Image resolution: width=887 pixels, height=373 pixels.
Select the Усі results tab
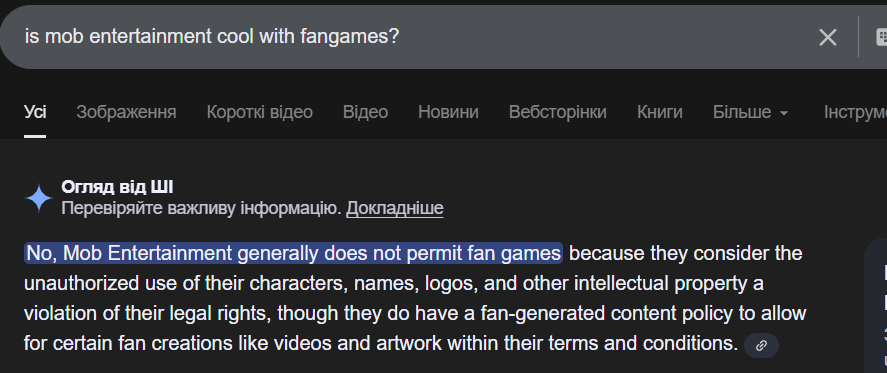tap(35, 112)
